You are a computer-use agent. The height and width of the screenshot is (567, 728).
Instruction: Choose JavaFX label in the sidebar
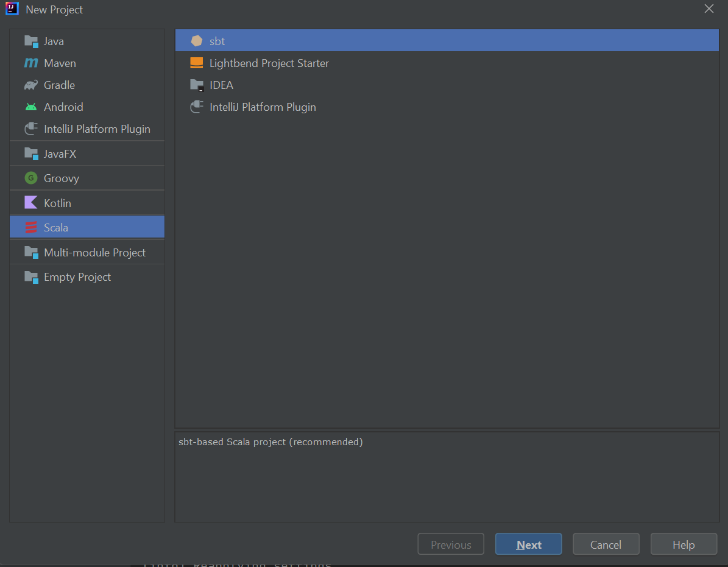tap(60, 153)
